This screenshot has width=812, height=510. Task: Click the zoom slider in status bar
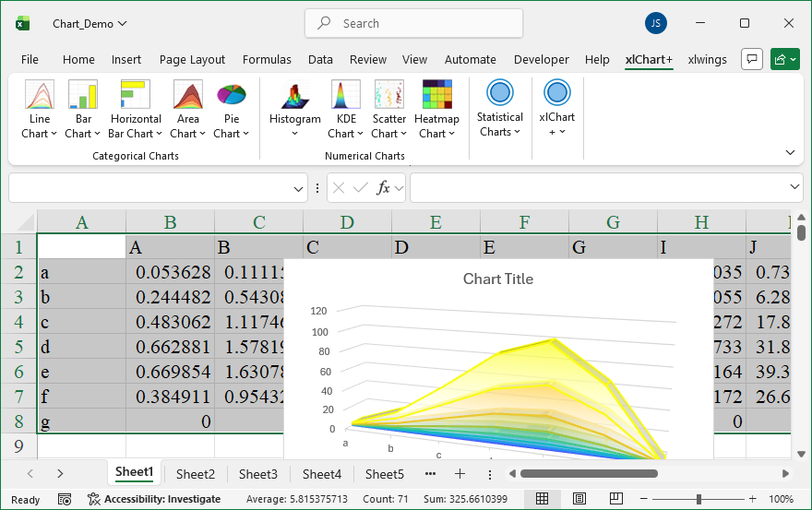pyautogui.click(x=699, y=499)
